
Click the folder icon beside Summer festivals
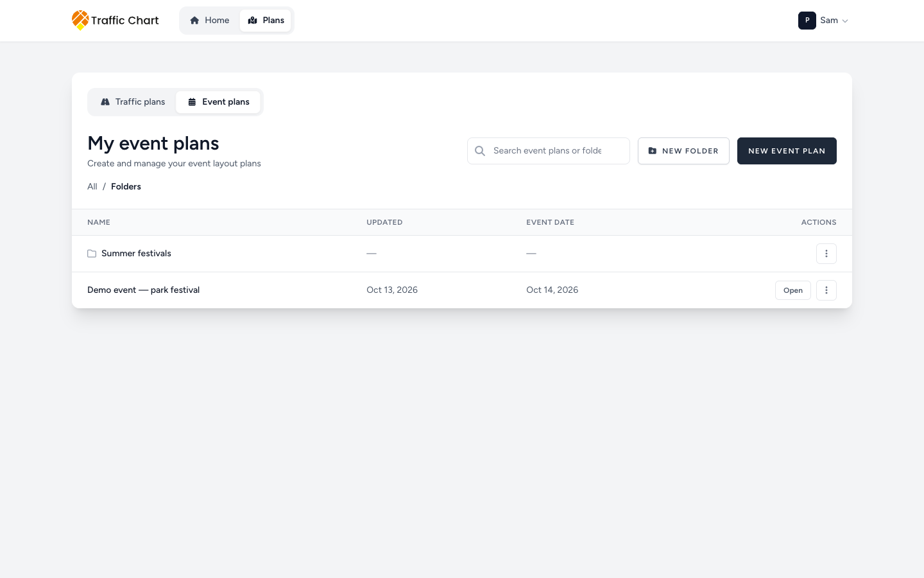pyautogui.click(x=92, y=254)
